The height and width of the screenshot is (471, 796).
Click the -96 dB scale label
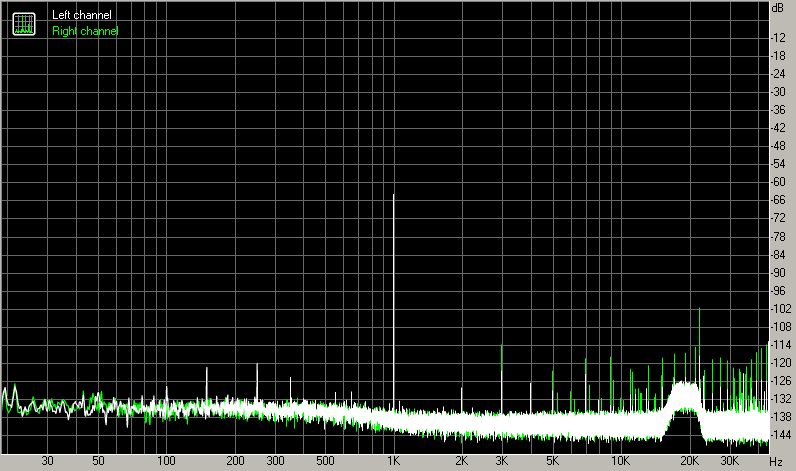778,291
